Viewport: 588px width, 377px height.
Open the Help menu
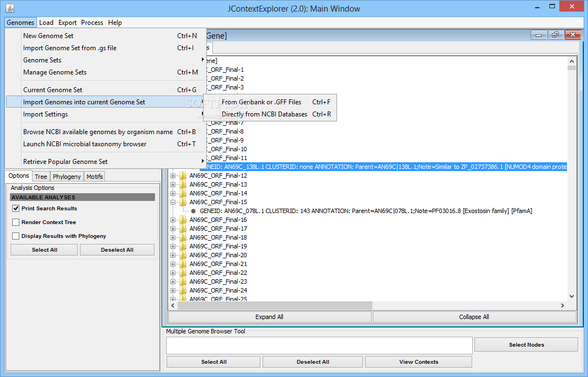(x=115, y=23)
